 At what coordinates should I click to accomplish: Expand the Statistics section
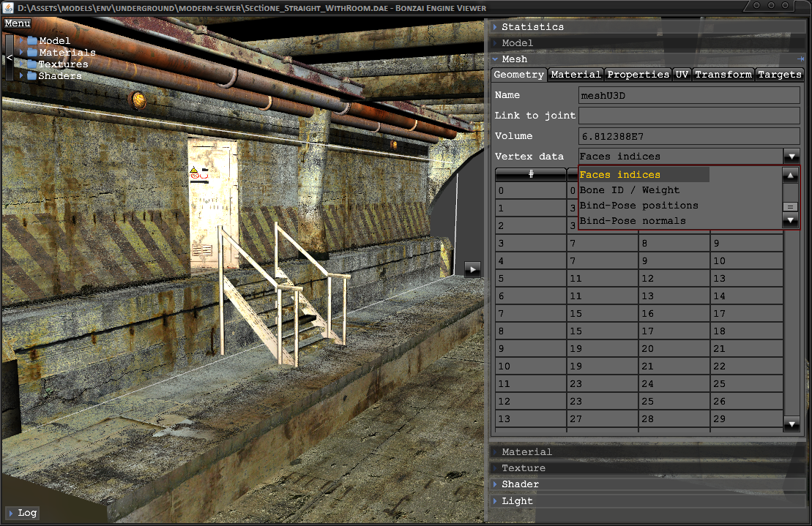click(x=532, y=27)
